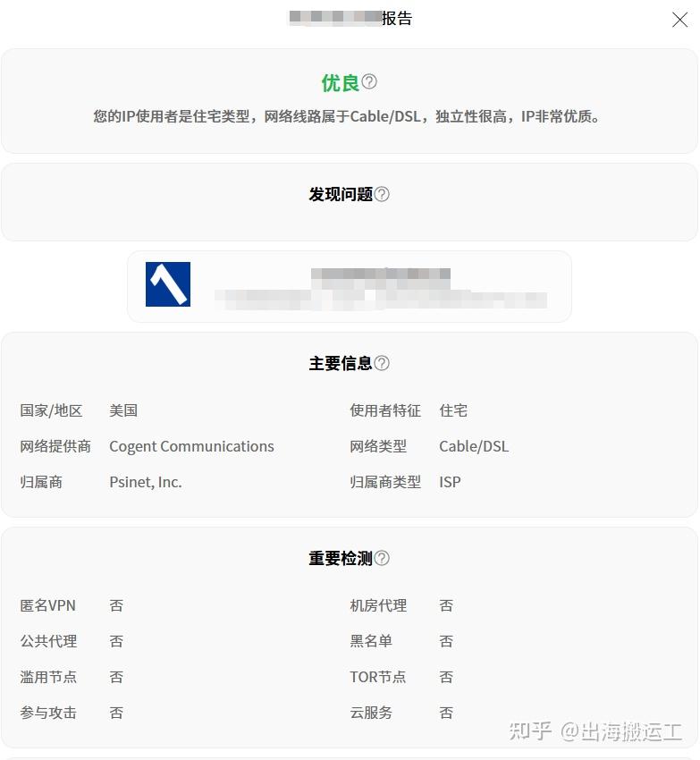Screen dimensions: 700x760
Task: Click the 否 value for 滥用节点
Action: coord(116,677)
